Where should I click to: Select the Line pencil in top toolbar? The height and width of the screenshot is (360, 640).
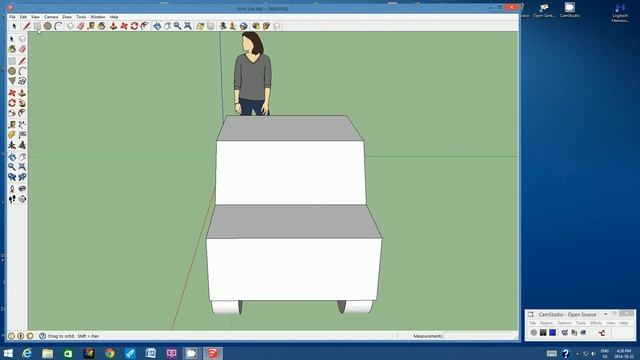[27, 26]
